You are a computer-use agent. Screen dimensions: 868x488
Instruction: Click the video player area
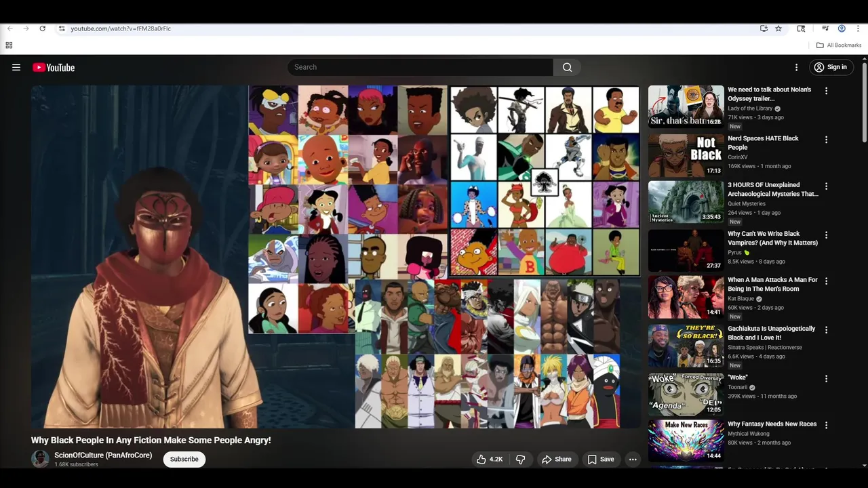click(336, 256)
